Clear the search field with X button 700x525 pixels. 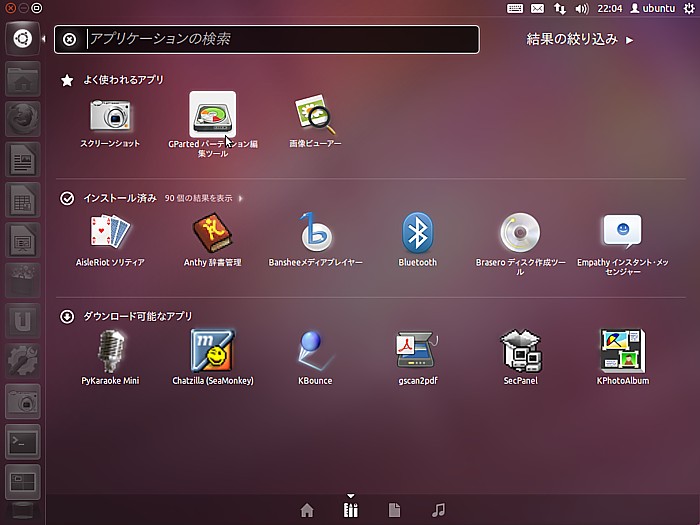tap(69, 39)
